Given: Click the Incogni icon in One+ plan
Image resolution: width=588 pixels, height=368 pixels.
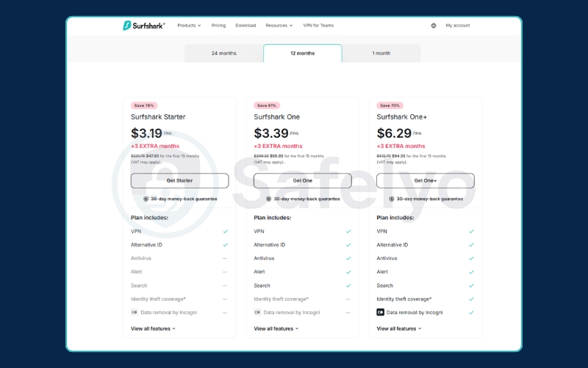Looking at the screenshot, I should tap(380, 312).
